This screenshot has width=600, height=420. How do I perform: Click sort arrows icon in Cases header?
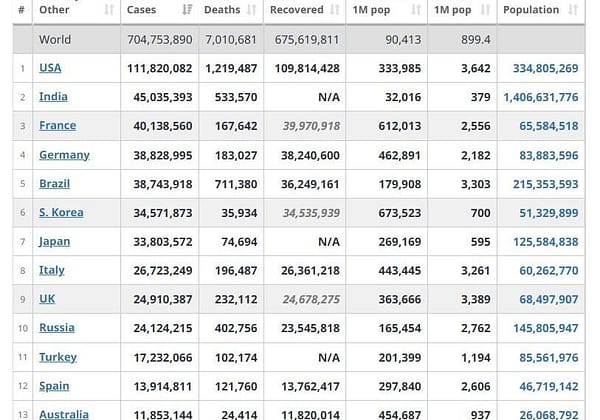(x=188, y=10)
